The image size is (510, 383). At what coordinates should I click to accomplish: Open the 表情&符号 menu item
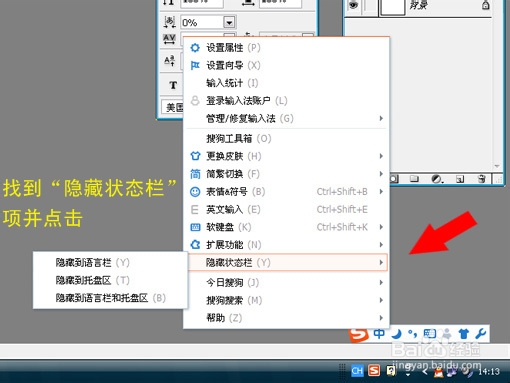coord(287,192)
